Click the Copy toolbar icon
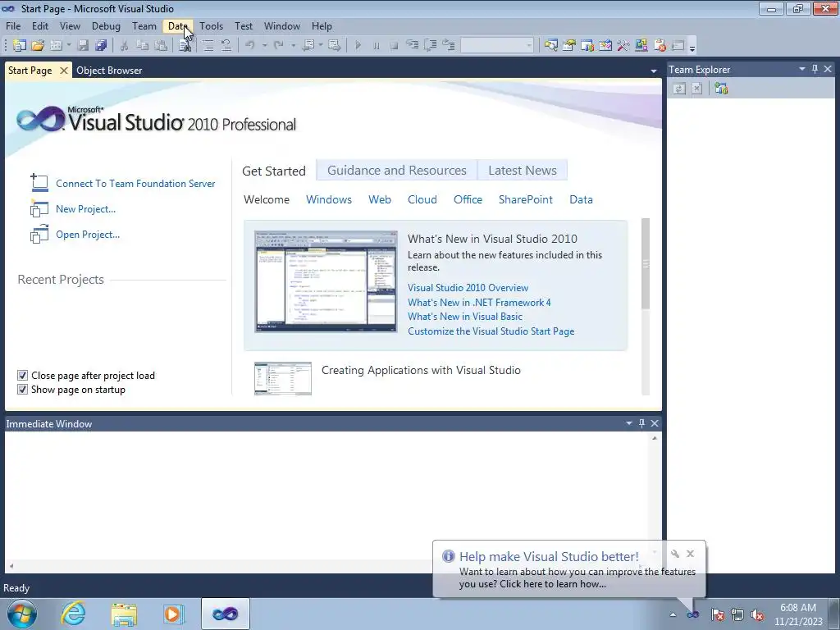This screenshot has width=840, height=630. (x=143, y=46)
